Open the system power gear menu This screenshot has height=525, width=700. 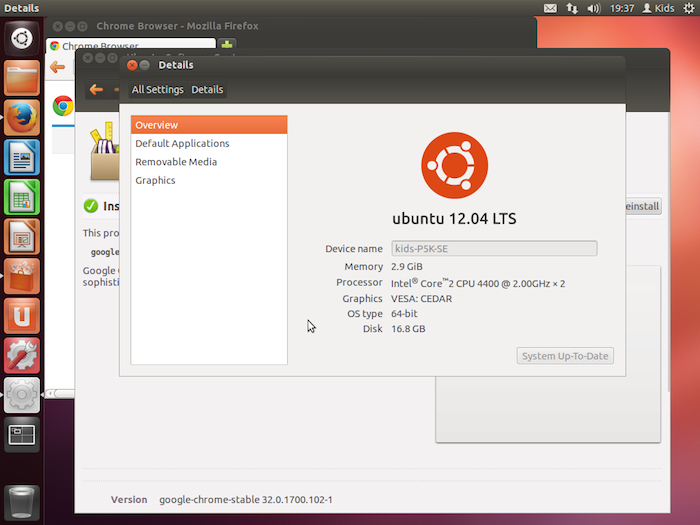(689, 8)
